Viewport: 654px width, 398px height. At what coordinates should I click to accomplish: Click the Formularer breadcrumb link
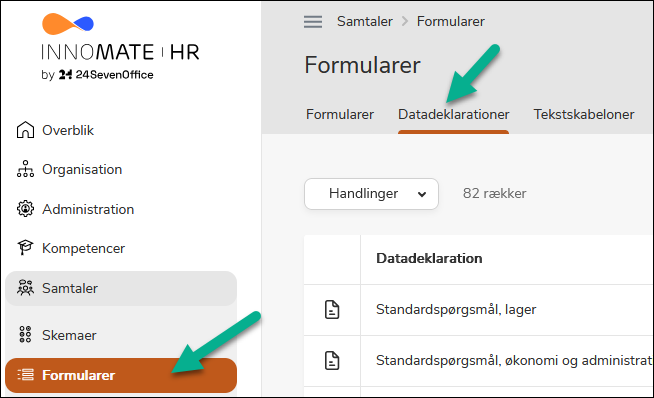point(450,21)
